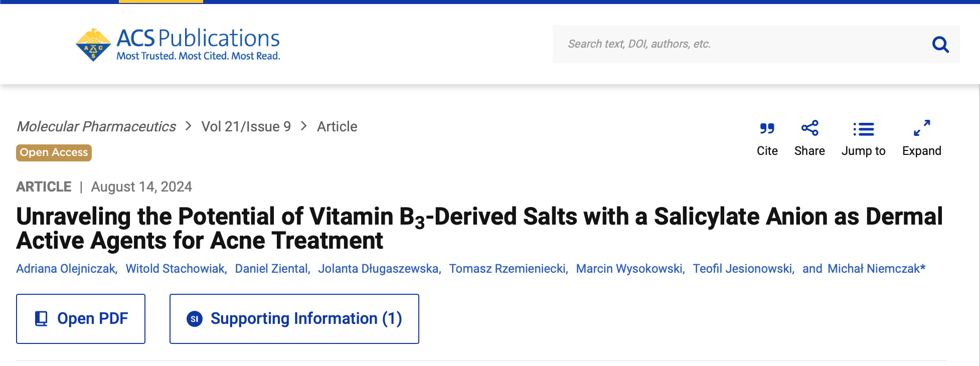Open Vol 21/Issue 9 breadcrumb

click(x=246, y=126)
